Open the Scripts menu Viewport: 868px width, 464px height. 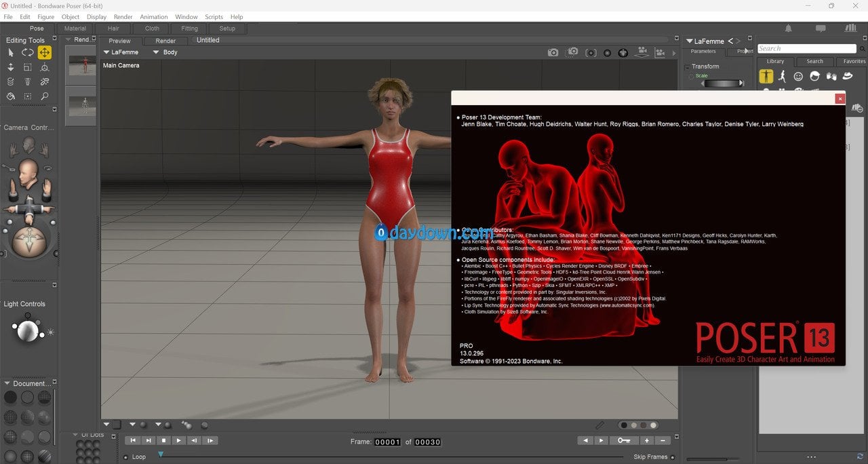[x=214, y=16]
